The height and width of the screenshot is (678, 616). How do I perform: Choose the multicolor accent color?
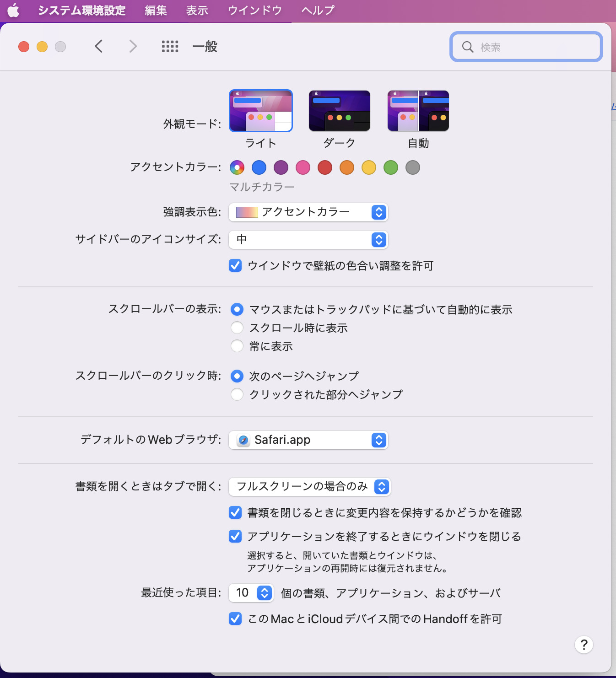(x=237, y=167)
